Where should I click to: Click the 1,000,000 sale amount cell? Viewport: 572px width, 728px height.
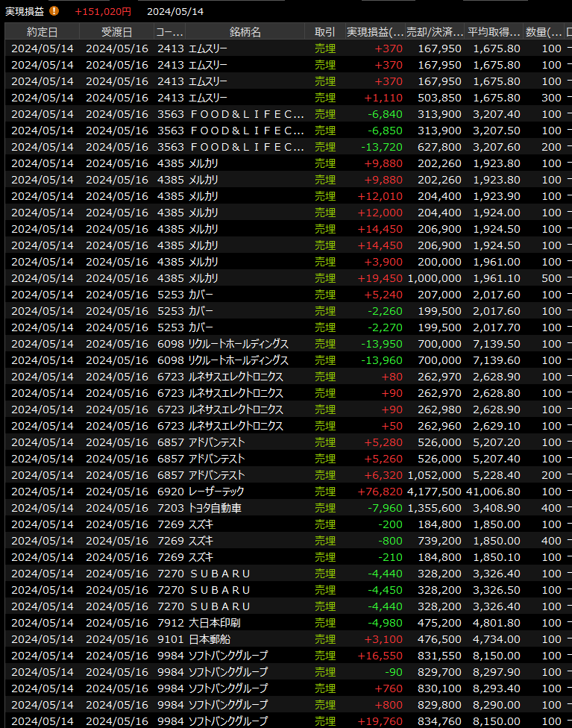[435, 278]
